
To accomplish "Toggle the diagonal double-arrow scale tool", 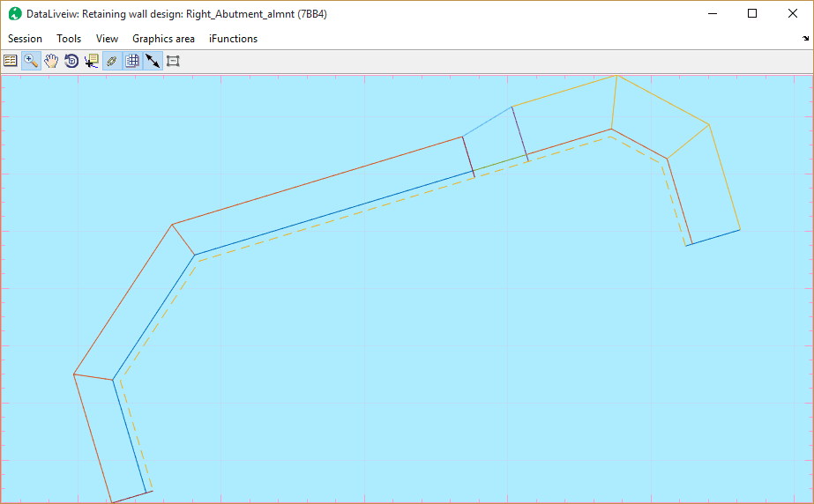I will point(153,61).
